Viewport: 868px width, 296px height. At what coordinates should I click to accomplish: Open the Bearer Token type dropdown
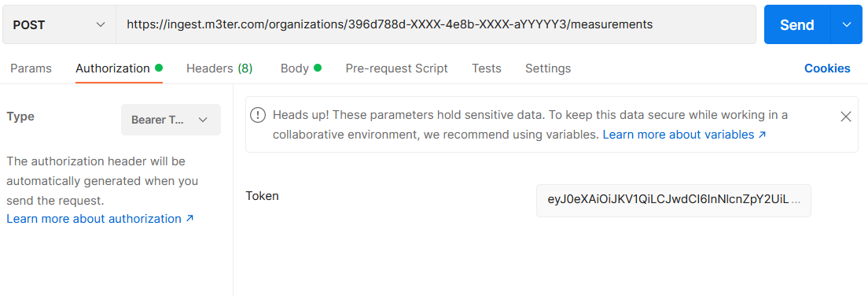coord(171,120)
